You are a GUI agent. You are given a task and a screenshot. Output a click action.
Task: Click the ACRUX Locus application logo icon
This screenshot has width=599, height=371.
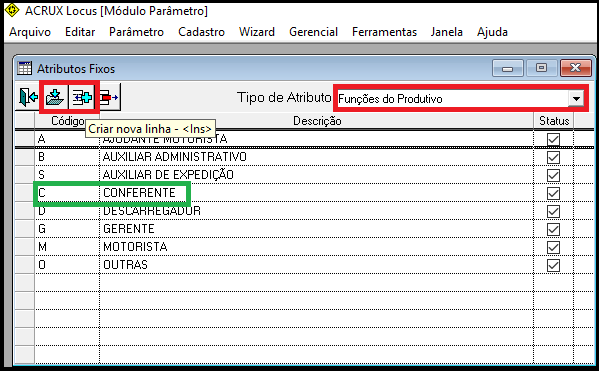12,10
